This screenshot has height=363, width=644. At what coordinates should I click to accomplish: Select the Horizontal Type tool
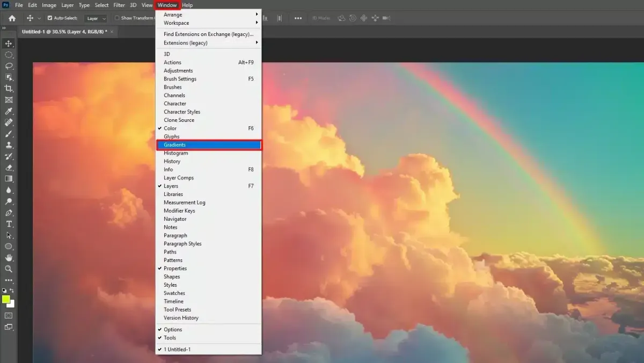coord(9,224)
